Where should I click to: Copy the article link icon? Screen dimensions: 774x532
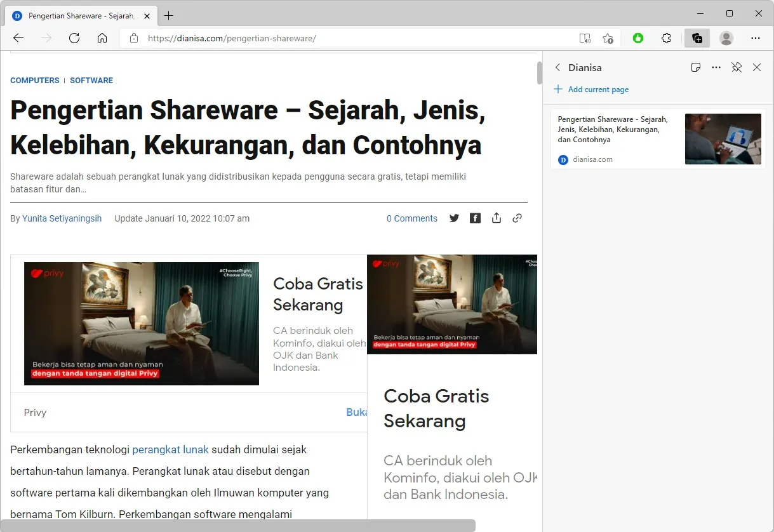[x=517, y=218]
